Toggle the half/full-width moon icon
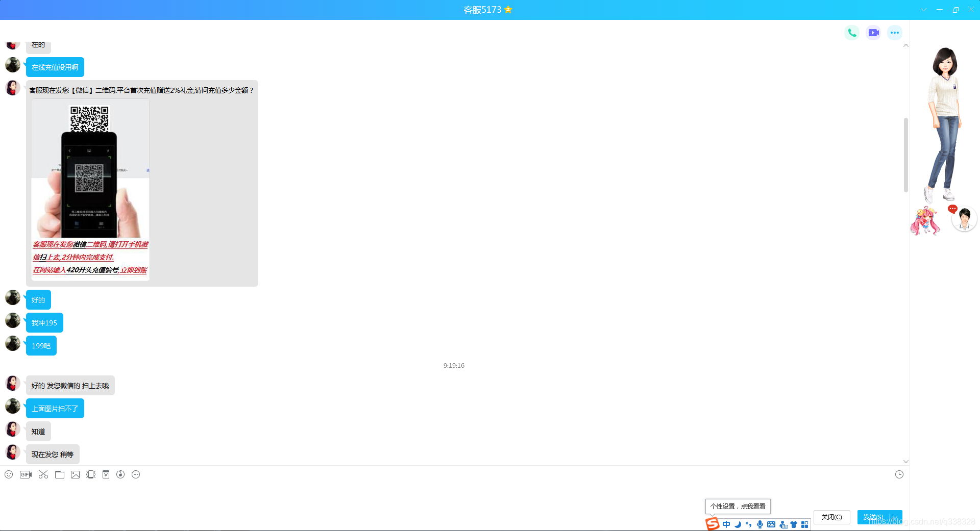 (x=738, y=524)
